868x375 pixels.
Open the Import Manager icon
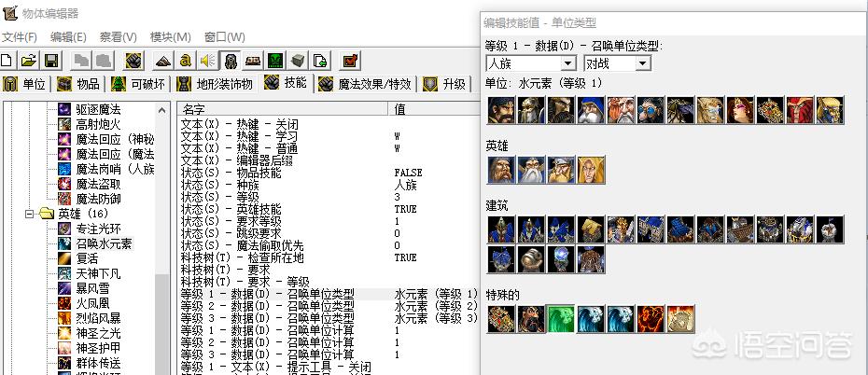[x=320, y=60]
